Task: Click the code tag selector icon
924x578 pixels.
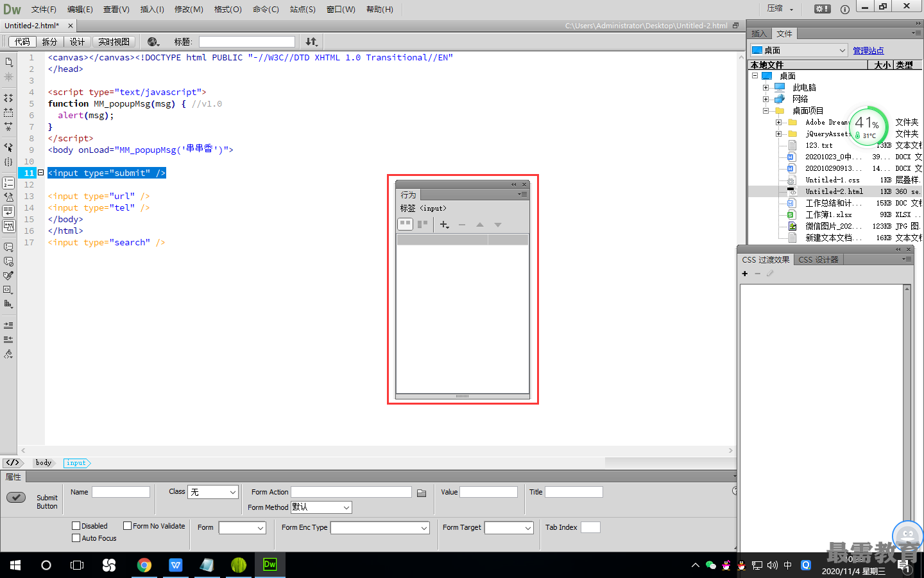Action: [x=13, y=462]
